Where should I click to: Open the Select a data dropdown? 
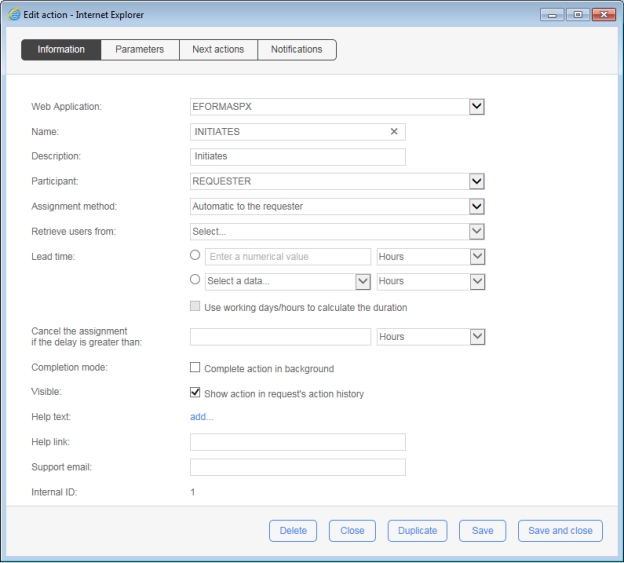pyautogui.click(x=362, y=282)
